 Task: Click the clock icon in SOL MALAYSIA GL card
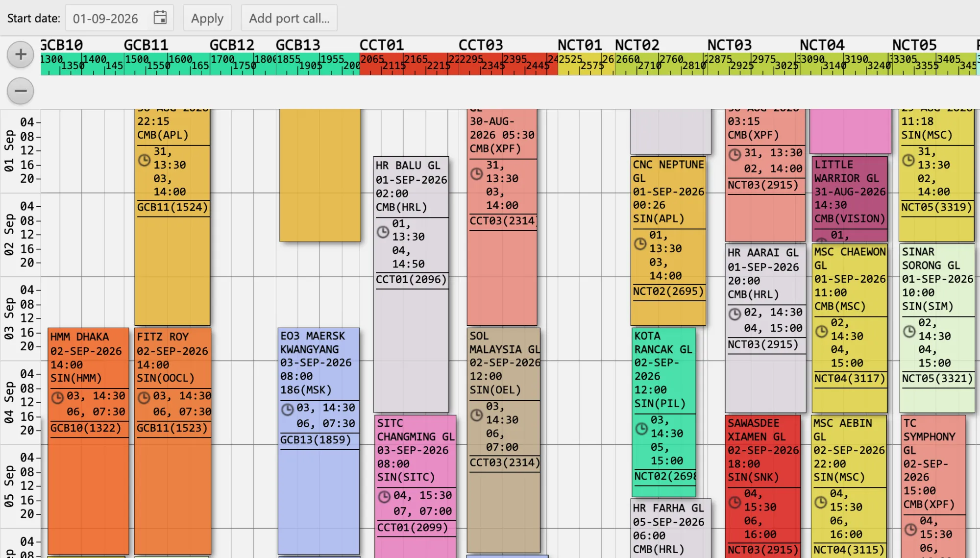pyautogui.click(x=477, y=415)
